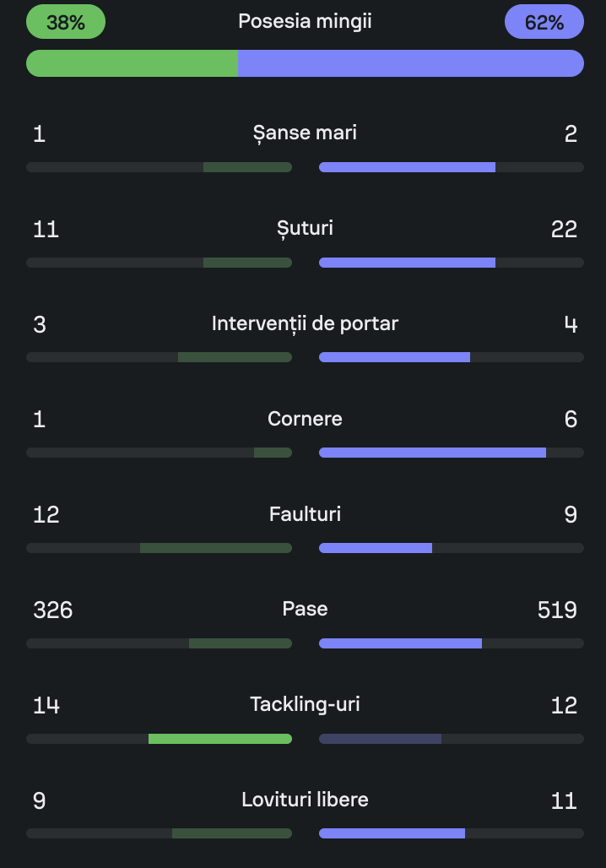Click the purple 62% possession badge
The height and width of the screenshot is (868, 606).
(544, 22)
